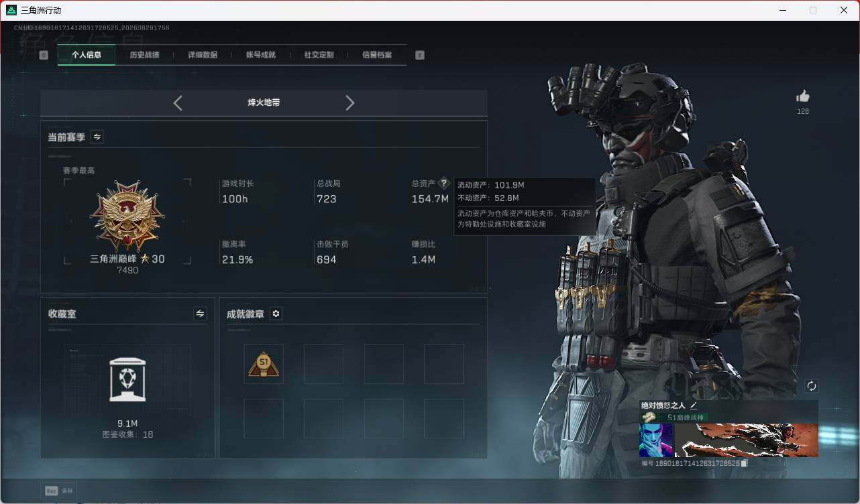Open the 收藏室 display case icon
Screen dimensions: 860x504
click(127, 379)
